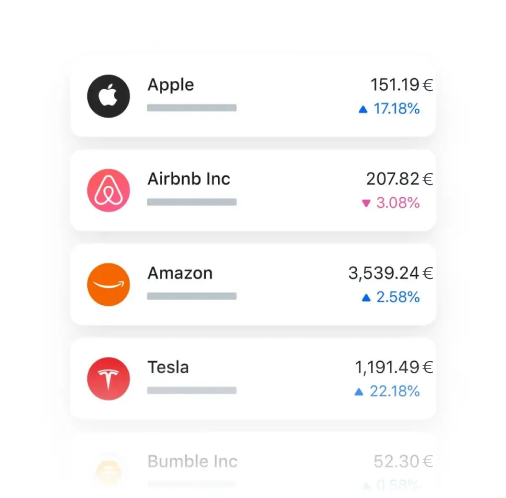
Task: Select the Amazon smile logo icon
Action: coord(108,284)
